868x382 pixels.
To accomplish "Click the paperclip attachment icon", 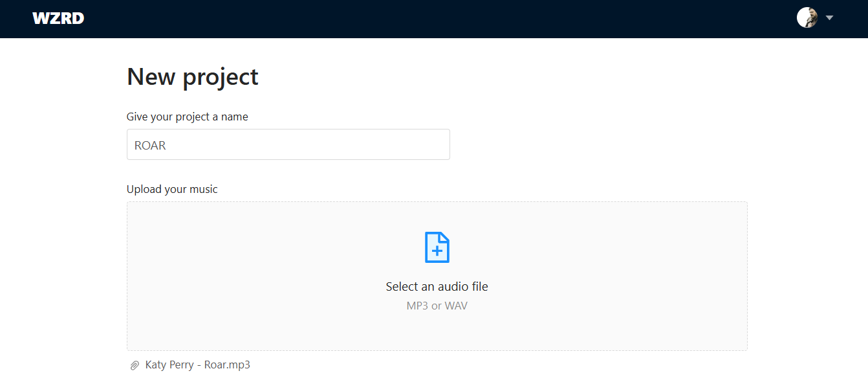I will [x=135, y=365].
